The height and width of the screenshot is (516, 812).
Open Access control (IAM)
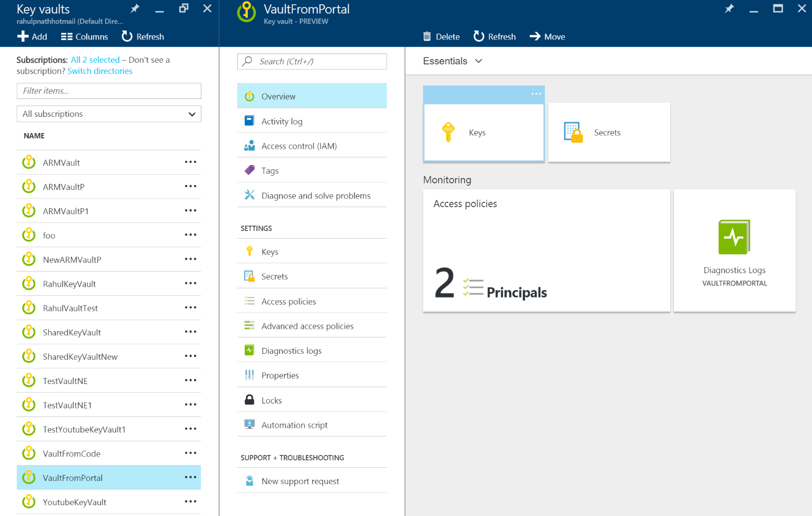point(312,146)
